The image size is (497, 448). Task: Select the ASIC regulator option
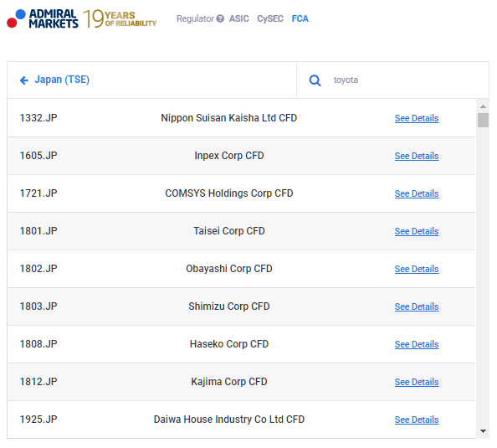[x=239, y=18]
